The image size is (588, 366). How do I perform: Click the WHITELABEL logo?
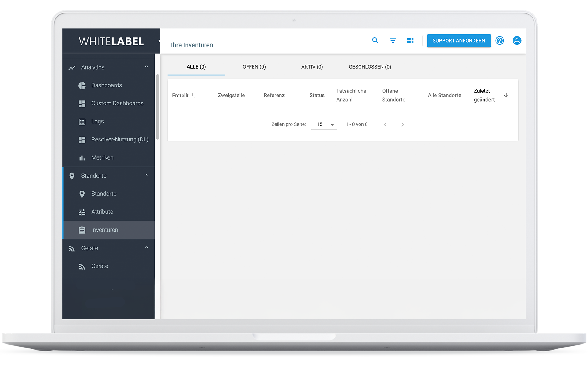[x=111, y=41]
